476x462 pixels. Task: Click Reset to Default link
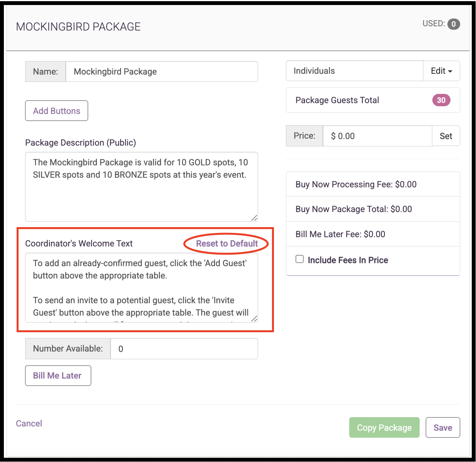coord(227,244)
